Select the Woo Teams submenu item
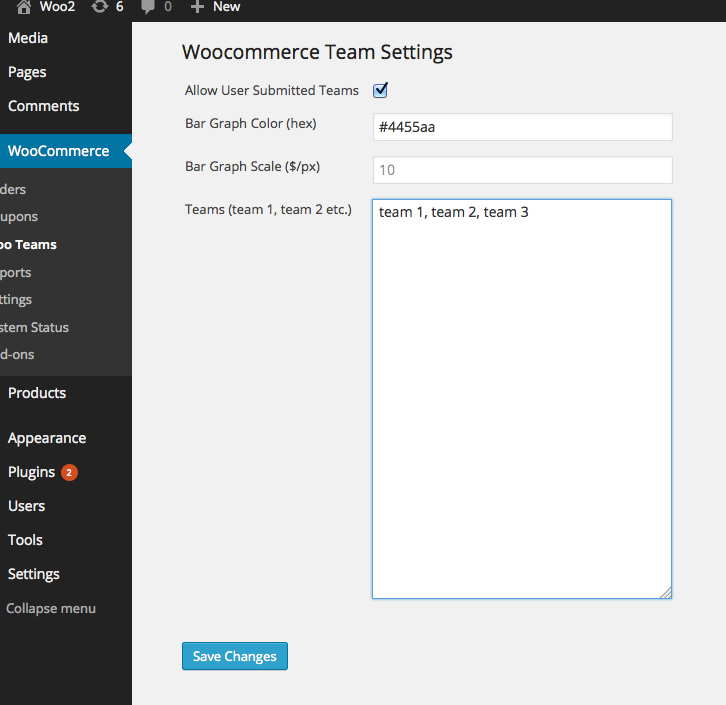The image size is (726, 705). pos(28,244)
